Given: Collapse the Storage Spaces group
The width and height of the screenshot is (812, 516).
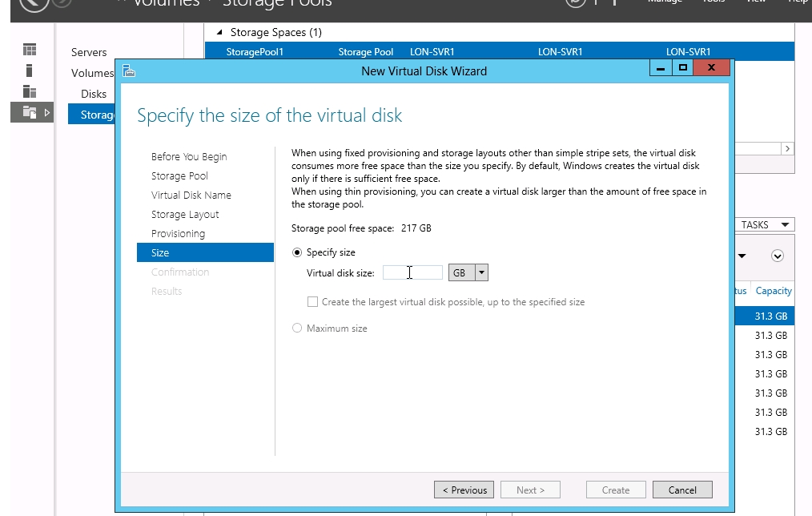Looking at the screenshot, I should (x=219, y=33).
